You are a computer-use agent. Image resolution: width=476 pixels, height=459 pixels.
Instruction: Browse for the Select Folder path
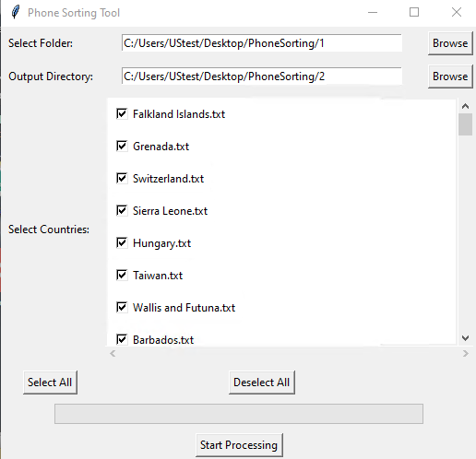coord(450,43)
